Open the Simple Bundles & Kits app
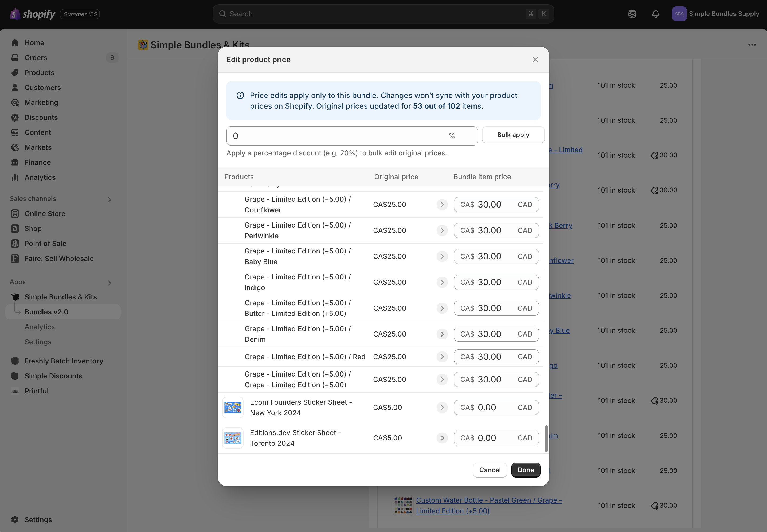Image resolution: width=767 pixels, height=532 pixels. (x=61, y=297)
